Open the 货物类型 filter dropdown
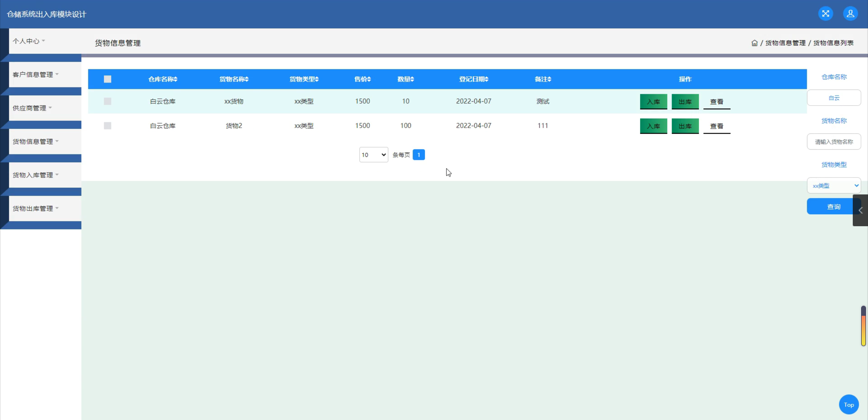Image resolution: width=868 pixels, height=420 pixels. 834,186
